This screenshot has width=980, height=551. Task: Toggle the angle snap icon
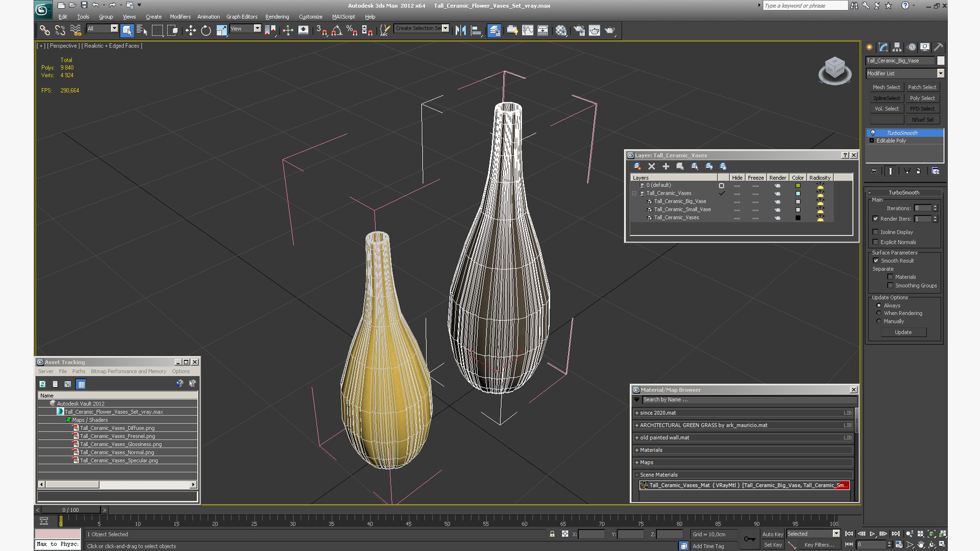[x=336, y=31]
